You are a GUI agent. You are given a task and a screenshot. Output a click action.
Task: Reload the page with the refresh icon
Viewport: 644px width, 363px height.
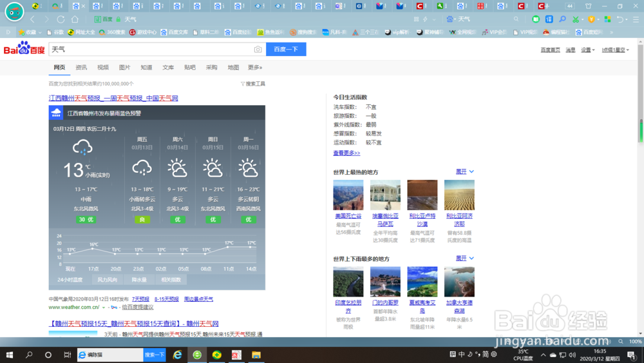61,19
